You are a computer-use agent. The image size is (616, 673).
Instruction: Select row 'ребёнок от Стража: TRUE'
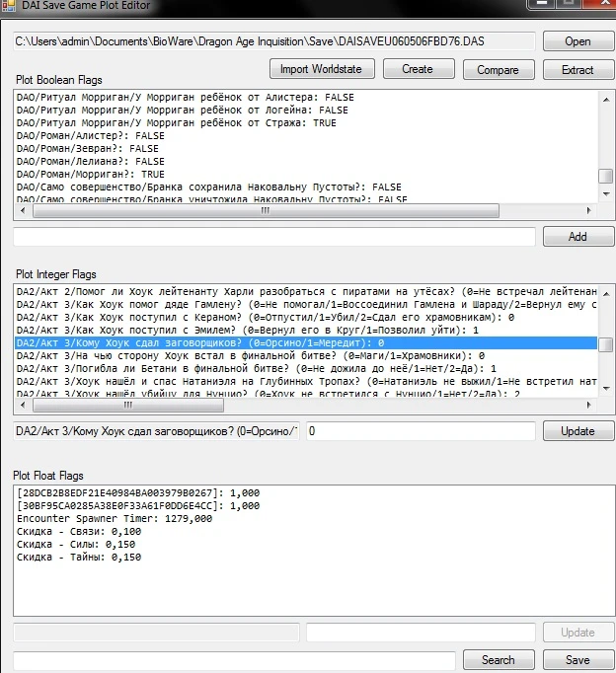pyautogui.click(x=307, y=123)
